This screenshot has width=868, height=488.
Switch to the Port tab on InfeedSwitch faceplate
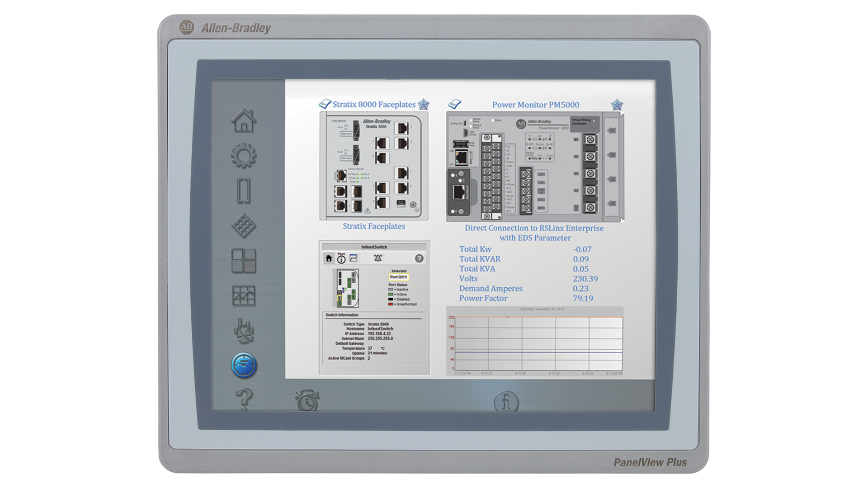[341, 259]
